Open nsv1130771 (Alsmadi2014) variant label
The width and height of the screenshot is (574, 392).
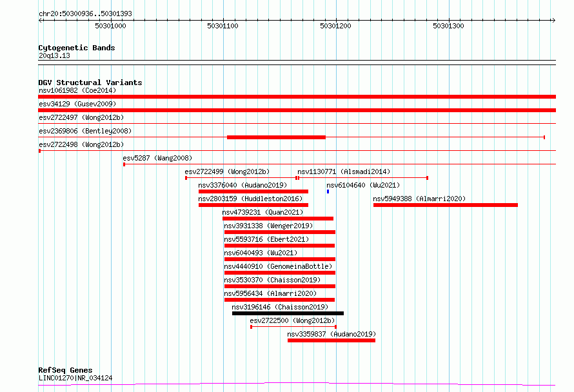[x=344, y=171]
